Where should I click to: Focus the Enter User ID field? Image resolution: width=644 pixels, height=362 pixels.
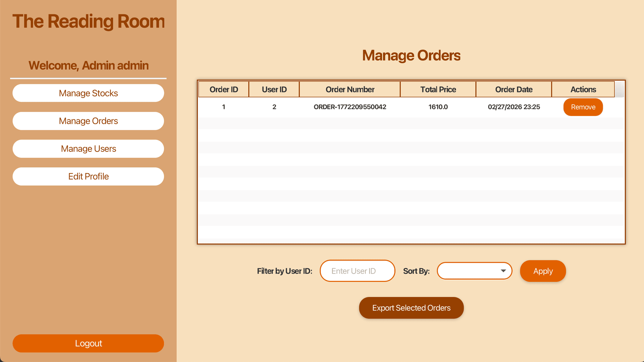tap(357, 271)
